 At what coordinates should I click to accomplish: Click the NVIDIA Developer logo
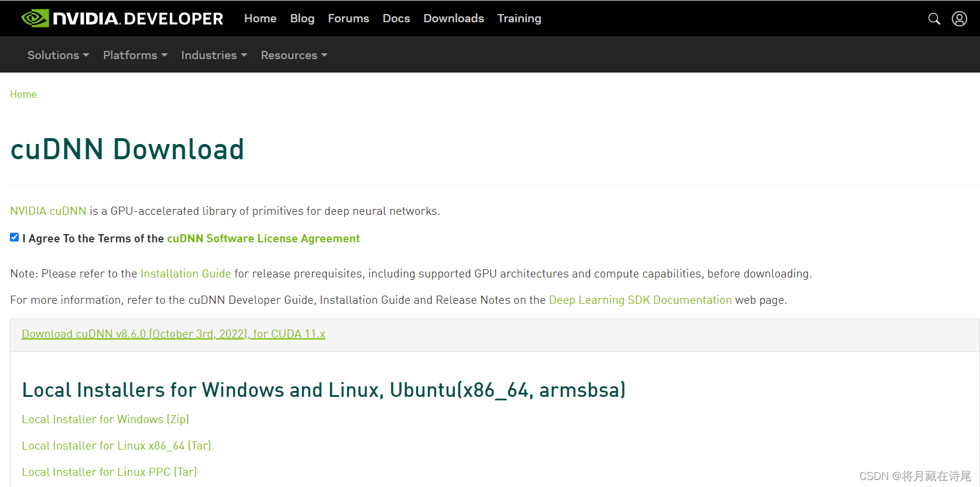(122, 18)
